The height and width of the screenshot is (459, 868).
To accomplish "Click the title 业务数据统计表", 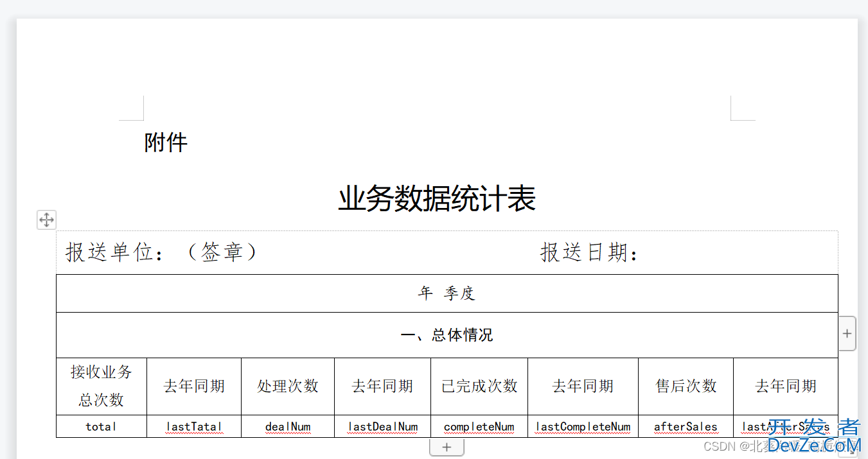I will coord(437,198).
